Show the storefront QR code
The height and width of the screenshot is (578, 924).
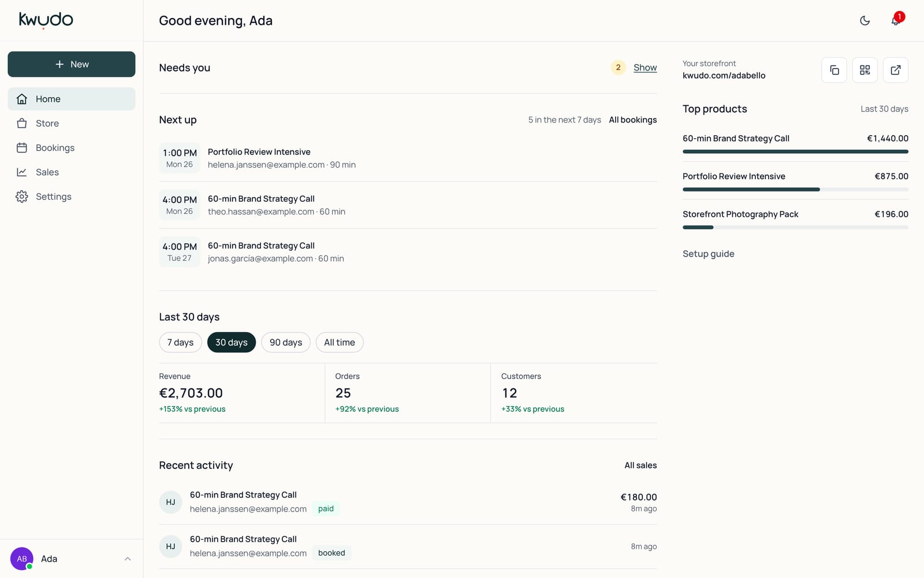pos(865,70)
